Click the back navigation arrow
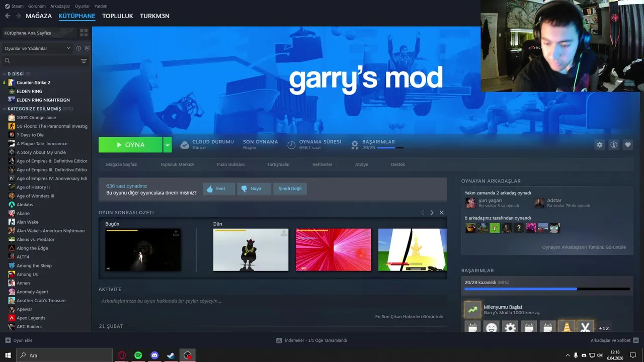The width and height of the screenshot is (644, 362). pos(8,16)
